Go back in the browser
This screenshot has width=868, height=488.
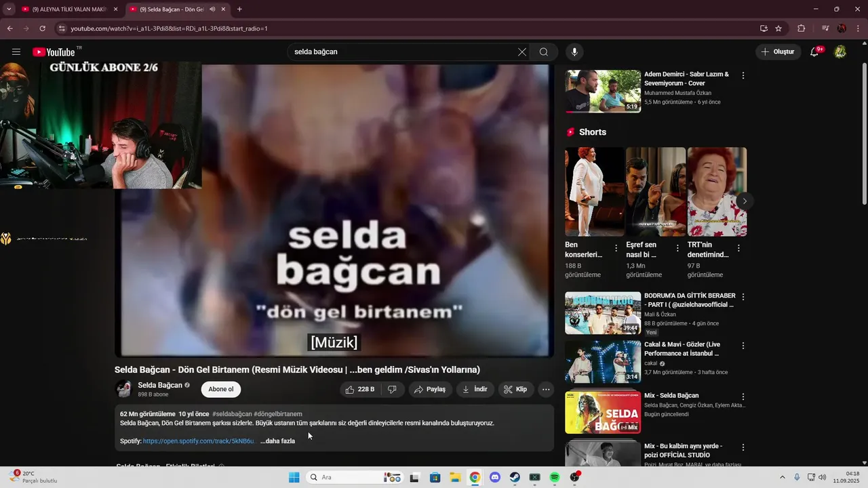pyautogui.click(x=9, y=28)
